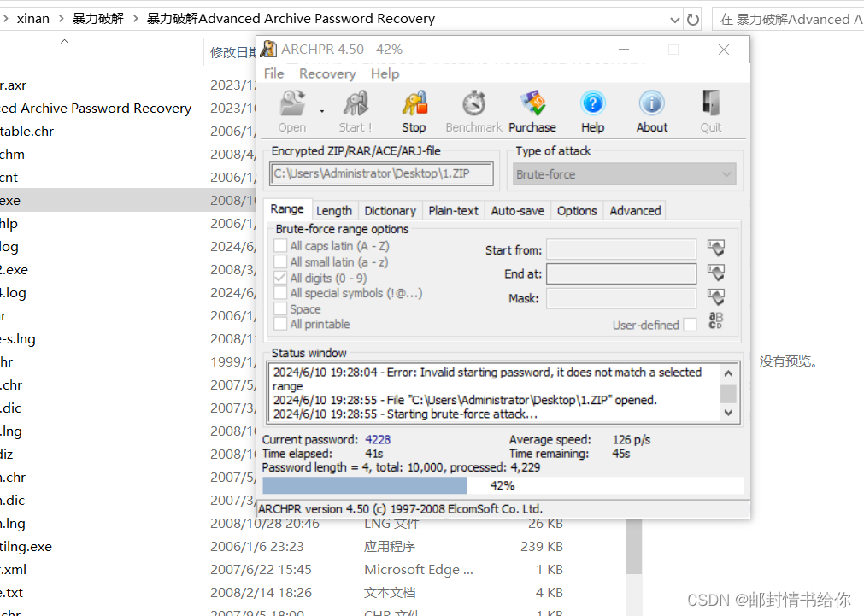Viewport: 864px width, 616px height.
Task: Click the End at input field
Action: 621,274
